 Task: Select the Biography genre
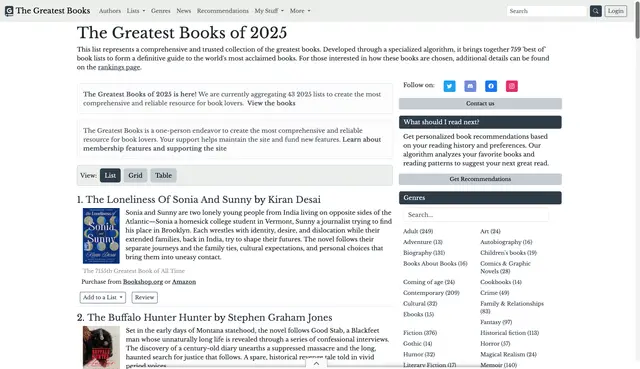(x=424, y=253)
